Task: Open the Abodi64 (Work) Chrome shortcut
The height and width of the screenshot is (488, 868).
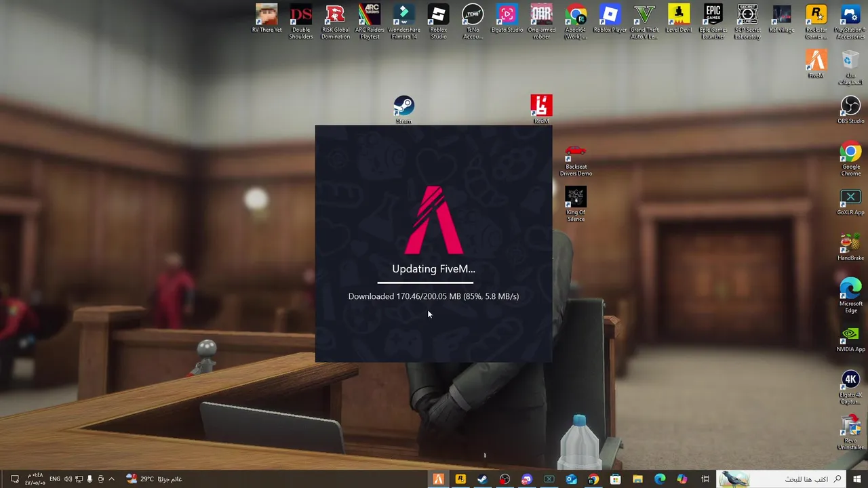Action: 576,22
